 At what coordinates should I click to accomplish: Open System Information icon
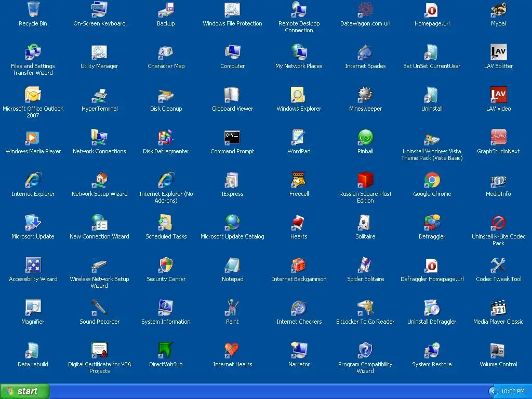point(166,308)
